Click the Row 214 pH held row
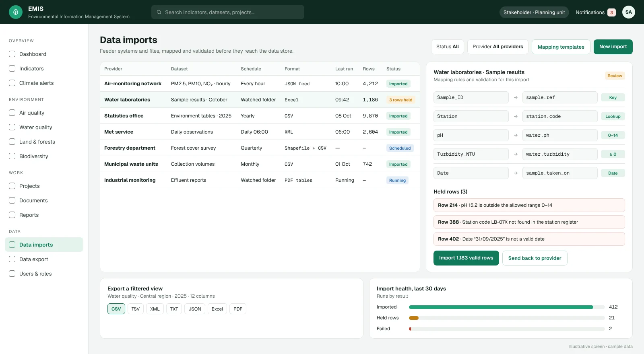Screen dimensions: 644x354 point(529,205)
